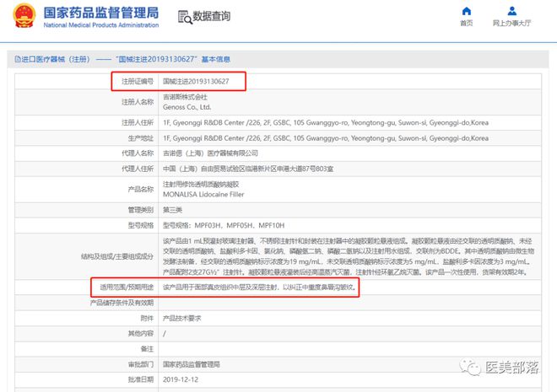Click the national emblem logo
557x392 pixels.
(24, 15)
